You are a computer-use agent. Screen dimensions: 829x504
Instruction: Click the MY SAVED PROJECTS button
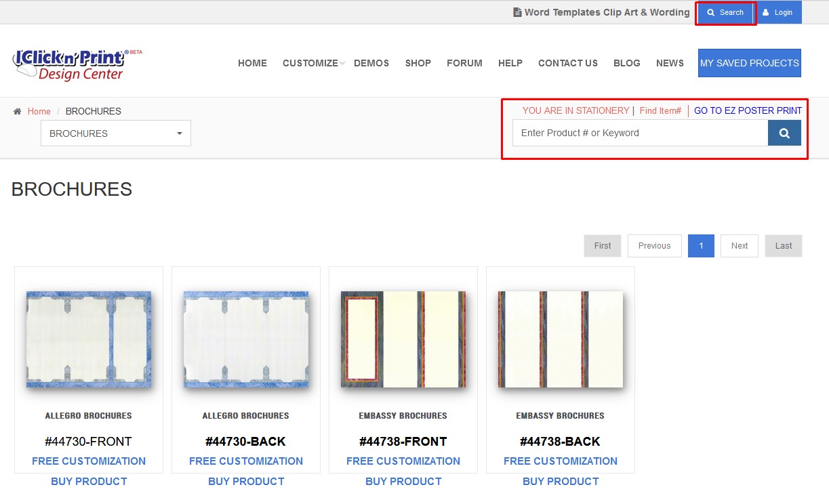pyautogui.click(x=749, y=62)
